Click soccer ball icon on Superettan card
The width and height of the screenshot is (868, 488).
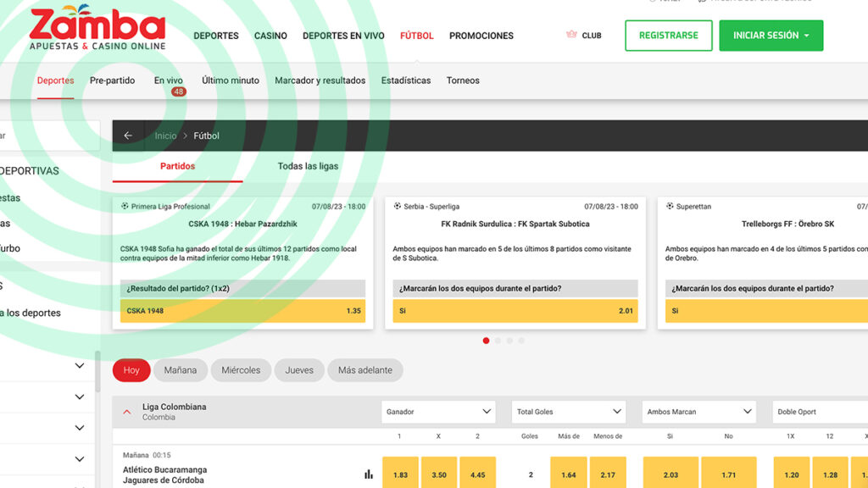(x=670, y=206)
